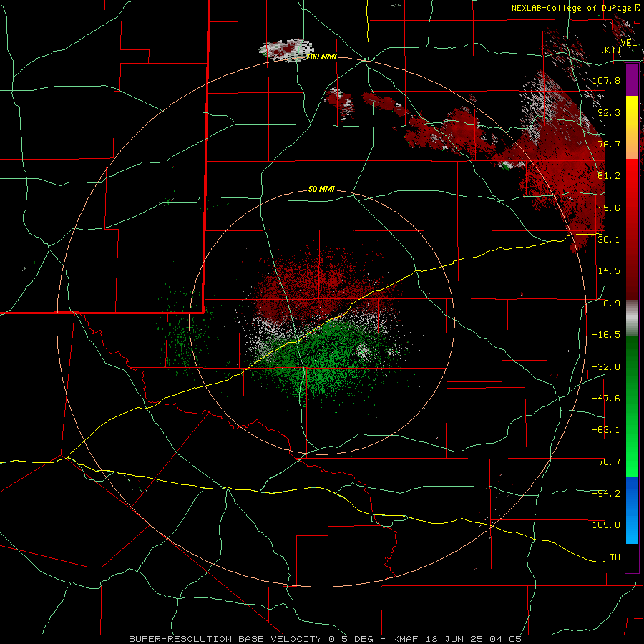Pick the blue segment of velocity color bar
Image resolution: width=644 pixels, height=644 pixels.
632,510
